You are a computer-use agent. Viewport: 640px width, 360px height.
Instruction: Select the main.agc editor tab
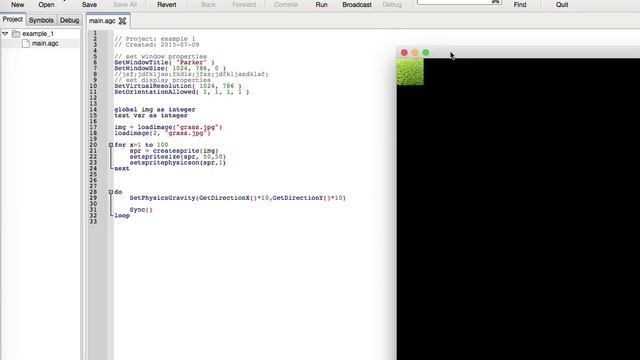[102, 20]
